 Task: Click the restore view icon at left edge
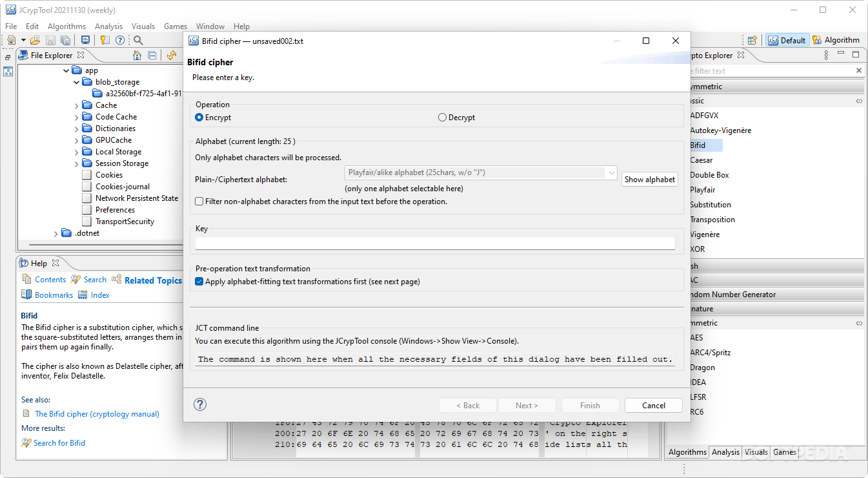(8, 57)
